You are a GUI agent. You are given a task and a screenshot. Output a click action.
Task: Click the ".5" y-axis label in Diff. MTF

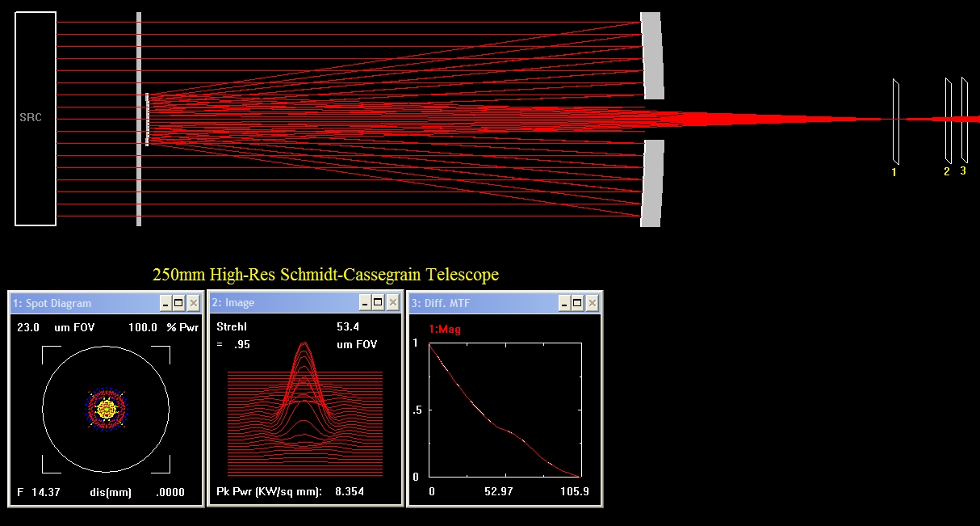[x=417, y=410]
